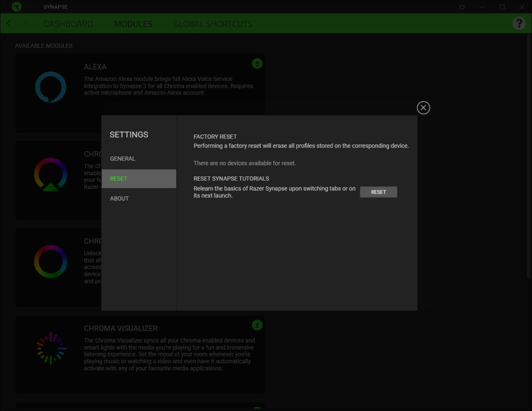Click the Razer logo in the title bar
This screenshot has height=411, width=532.
17,6
